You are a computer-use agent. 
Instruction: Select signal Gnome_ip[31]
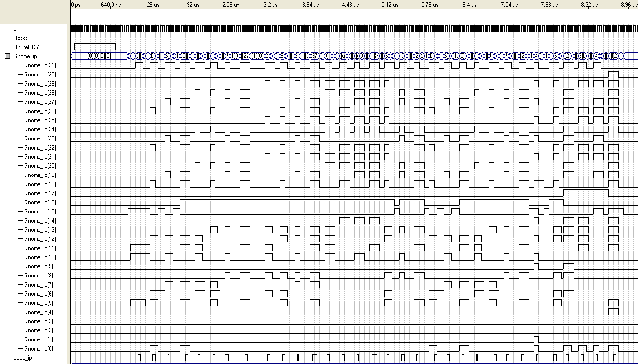40,65
